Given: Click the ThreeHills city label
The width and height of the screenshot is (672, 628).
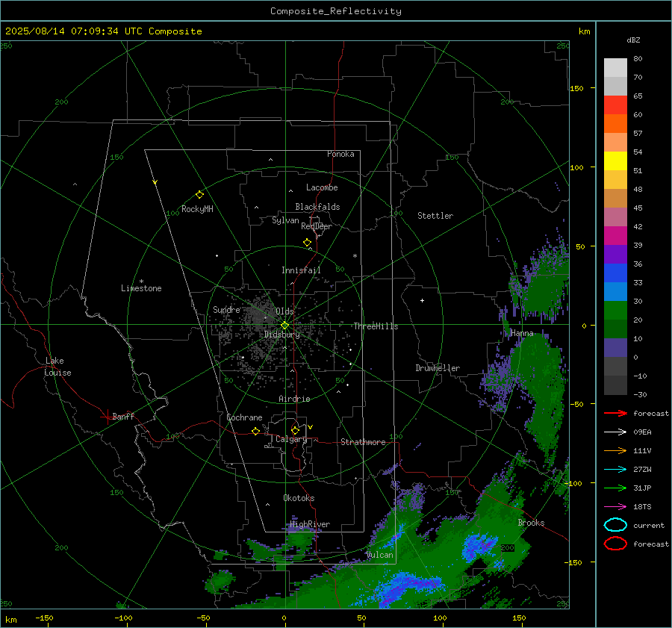Looking at the screenshot, I should (x=376, y=326).
